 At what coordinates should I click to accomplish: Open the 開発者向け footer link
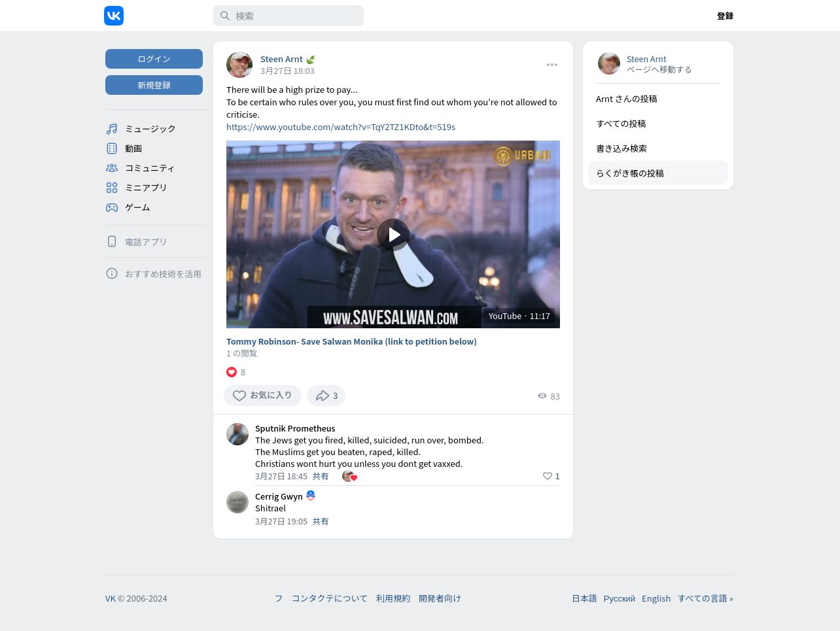click(x=440, y=598)
